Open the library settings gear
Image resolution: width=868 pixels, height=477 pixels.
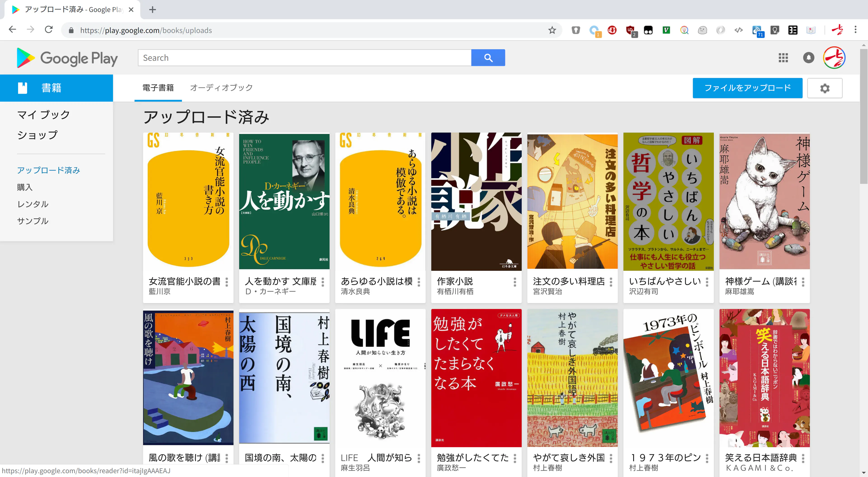(825, 88)
